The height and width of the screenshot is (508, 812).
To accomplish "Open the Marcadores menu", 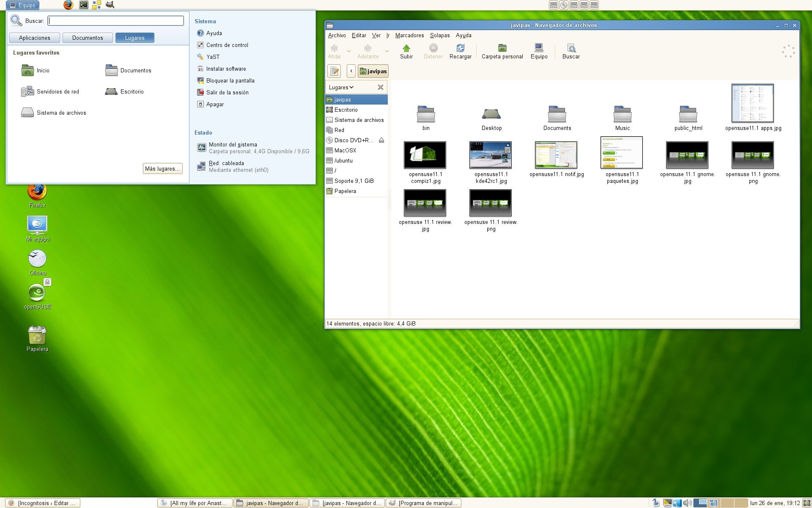I will (409, 36).
